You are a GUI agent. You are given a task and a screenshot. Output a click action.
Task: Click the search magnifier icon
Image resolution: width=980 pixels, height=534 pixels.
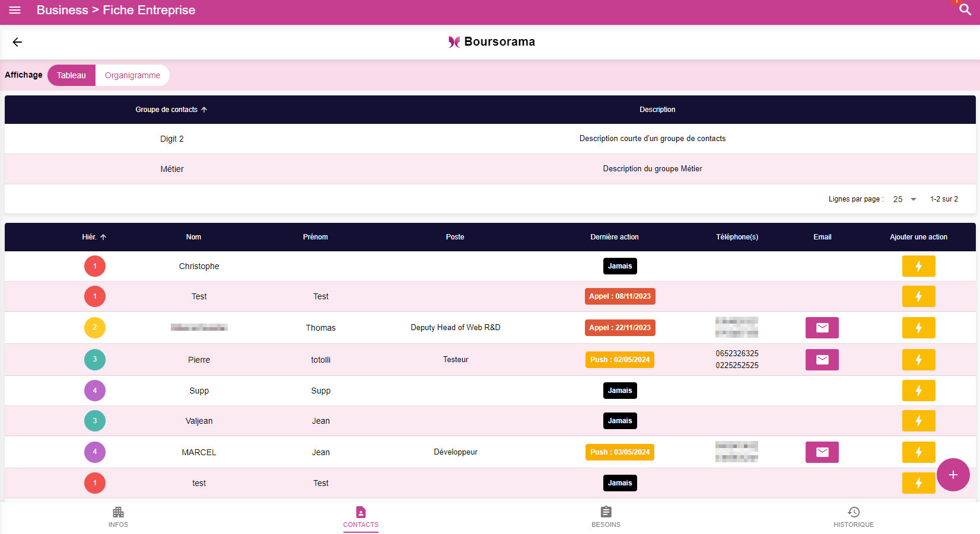pyautogui.click(x=965, y=10)
